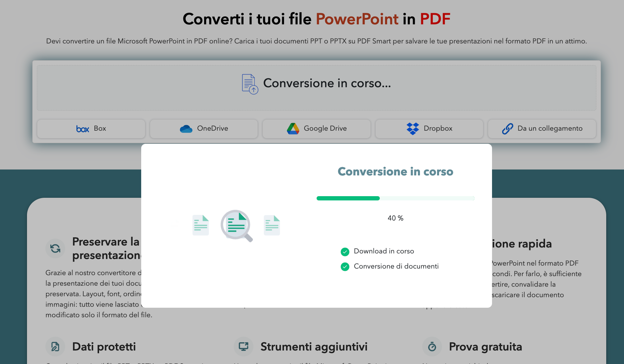
Task: Click the chain link icon for collegamento upload
Action: click(507, 129)
